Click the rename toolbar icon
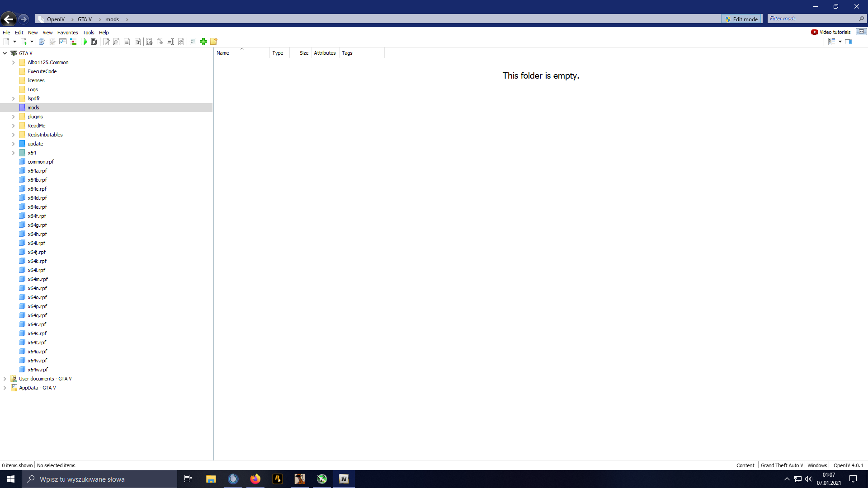The image size is (868, 488). pos(170,42)
